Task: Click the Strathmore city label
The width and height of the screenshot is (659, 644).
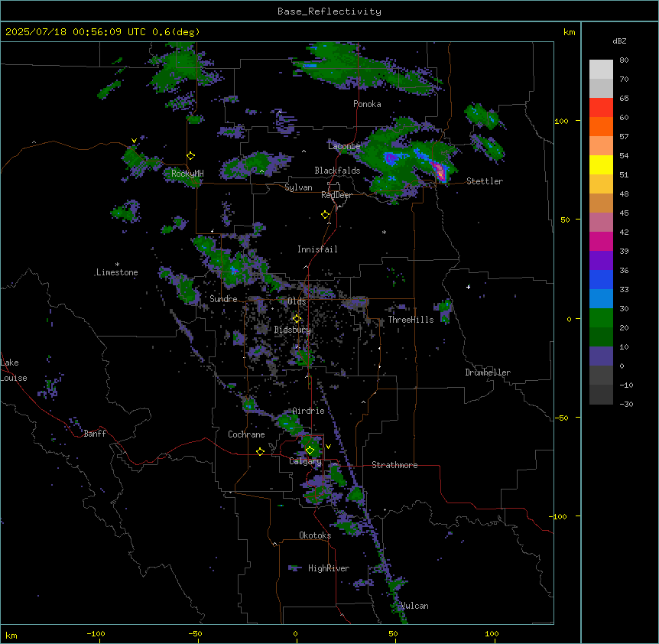Action: click(394, 465)
